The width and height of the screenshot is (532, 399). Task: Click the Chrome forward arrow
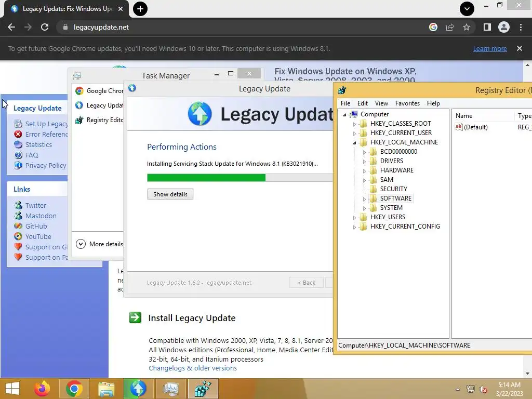pyautogui.click(x=28, y=27)
